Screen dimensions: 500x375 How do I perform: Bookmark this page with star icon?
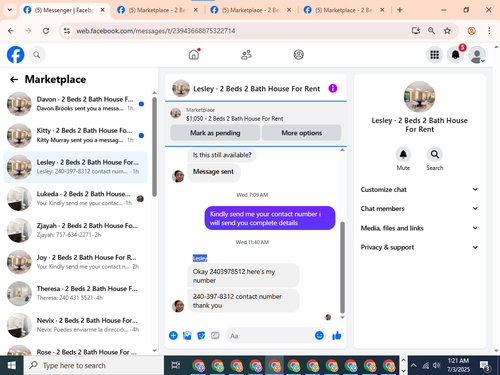pyautogui.click(x=447, y=31)
